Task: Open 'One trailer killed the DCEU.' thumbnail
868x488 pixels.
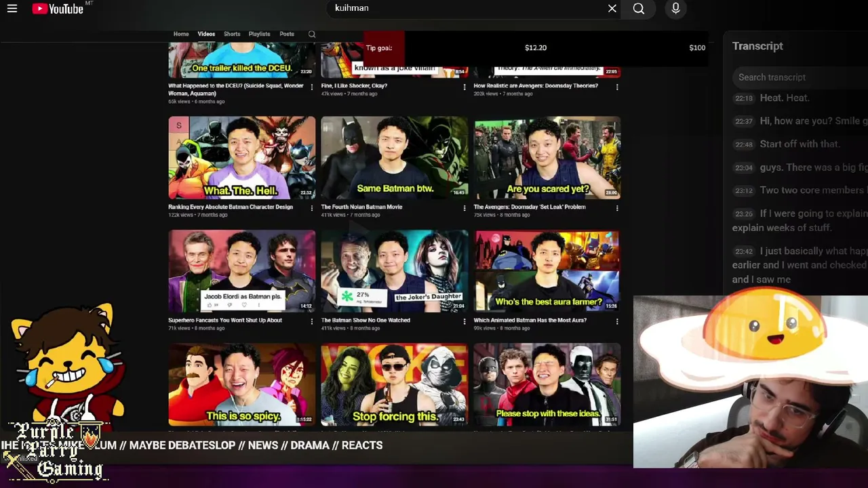Action: point(242,60)
